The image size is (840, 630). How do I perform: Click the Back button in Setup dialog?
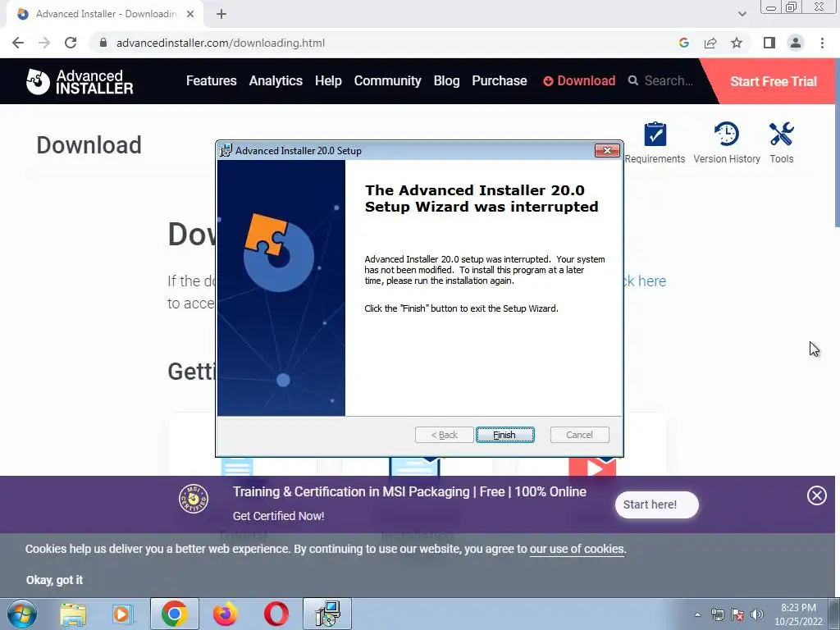[444, 435]
